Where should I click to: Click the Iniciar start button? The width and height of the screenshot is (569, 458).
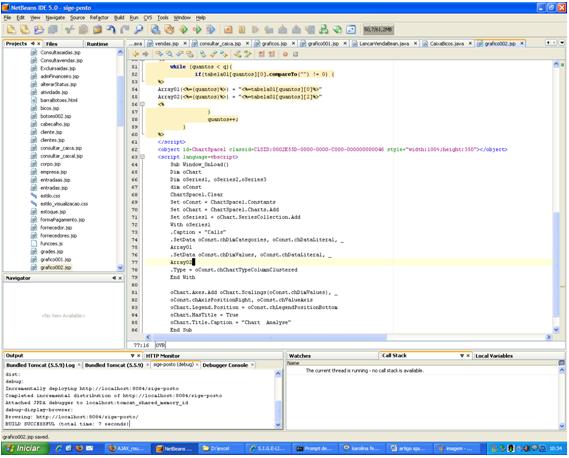[24, 448]
